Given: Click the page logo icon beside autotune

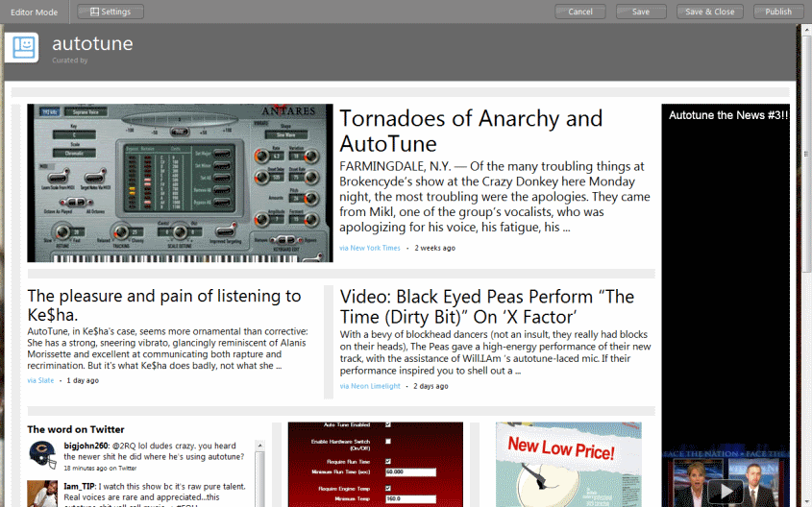Looking at the screenshot, I should [x=22, y=48].
